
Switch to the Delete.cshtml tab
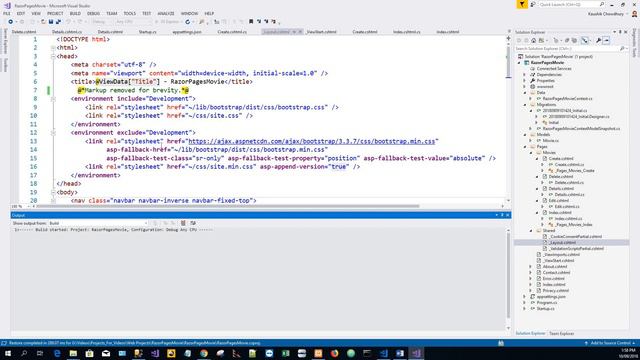click(x=24, y=32)
